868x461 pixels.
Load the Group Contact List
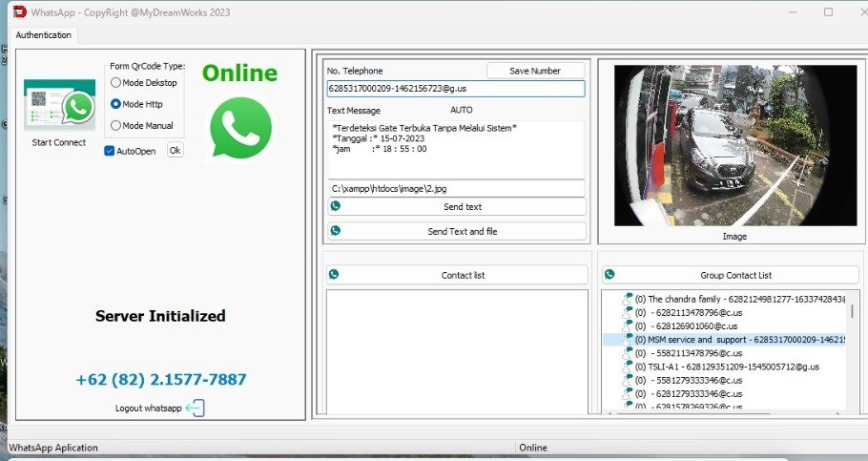click(x=730, y=275)
